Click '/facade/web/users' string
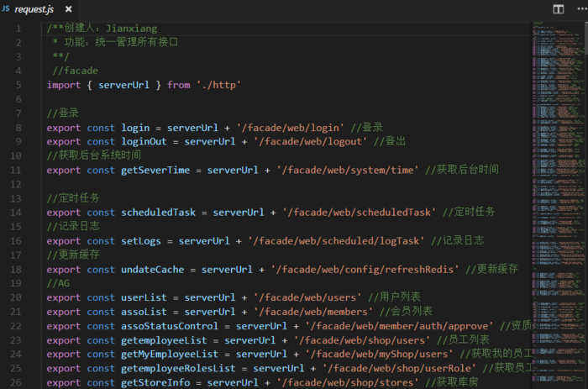The width and height of the screenshot is (588, 389). coord(307,298)
